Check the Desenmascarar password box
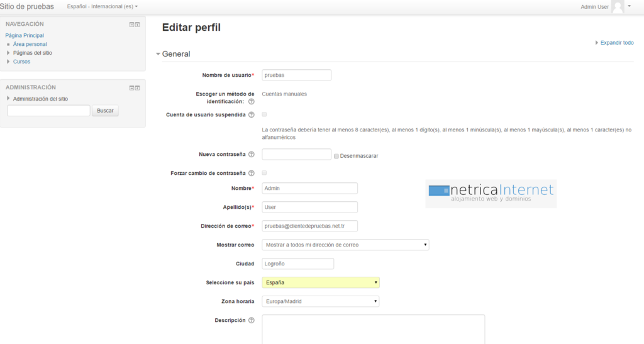Image resolution: width=644 pixels, height=344 pixels. (336, 156)
